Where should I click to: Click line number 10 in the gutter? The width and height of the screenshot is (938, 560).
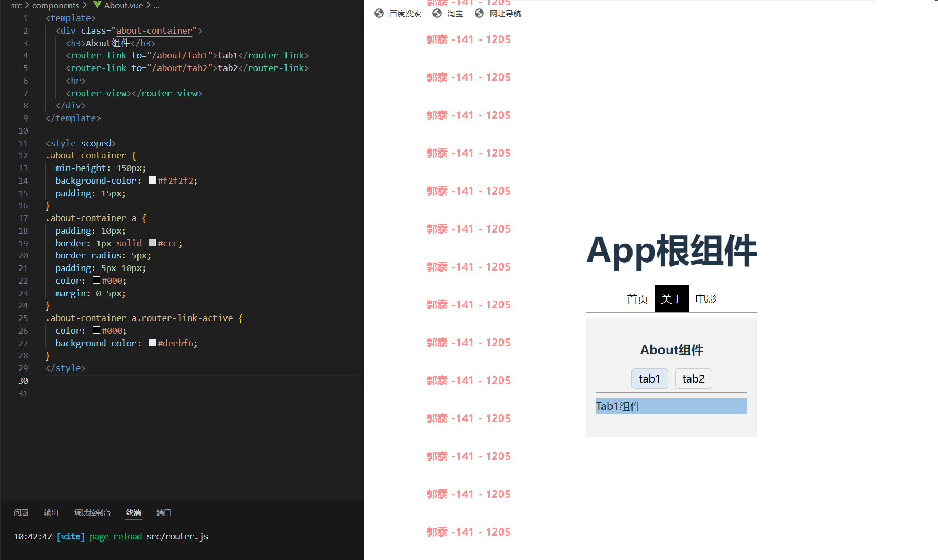(x=23, y=131)
